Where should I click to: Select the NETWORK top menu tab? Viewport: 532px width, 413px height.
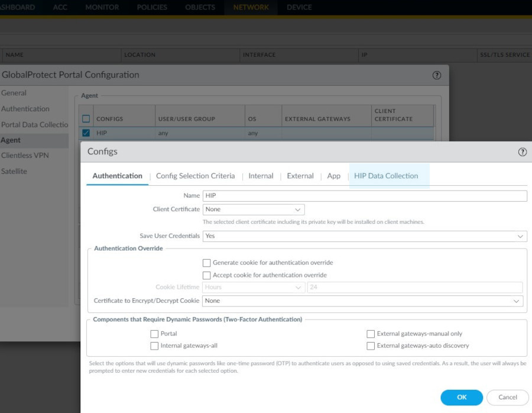(251, 7)
